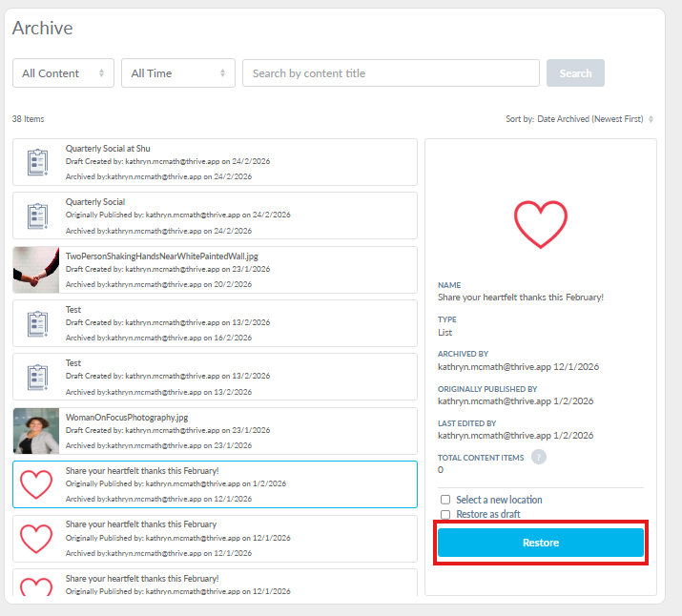Click the Search button
This screenshot has width=682, height=616.
575,73
